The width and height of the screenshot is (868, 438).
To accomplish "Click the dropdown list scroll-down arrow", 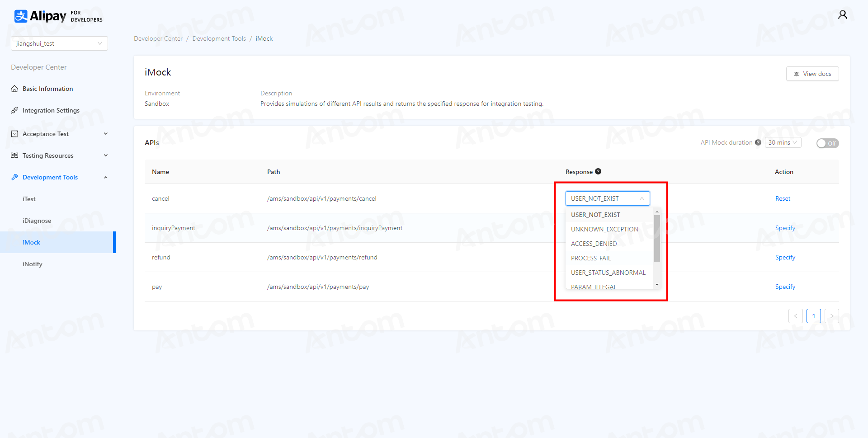I will (657, 285).
